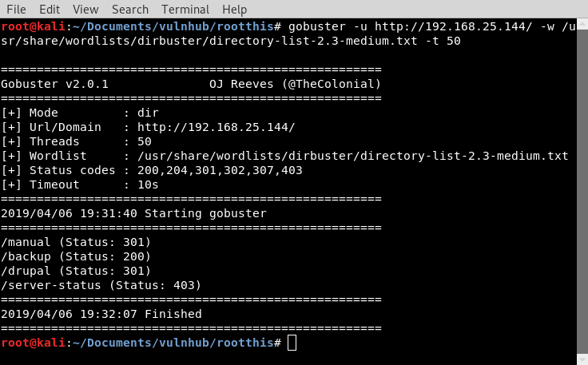Open the File menu
Viewport: 588px width, 365px height.
tap(16, 10)
